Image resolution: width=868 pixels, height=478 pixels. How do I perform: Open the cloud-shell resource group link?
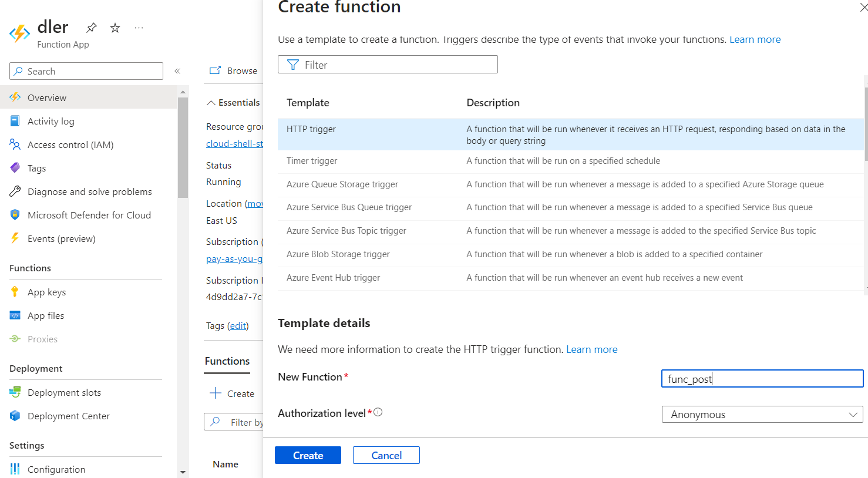click(234, 144)
